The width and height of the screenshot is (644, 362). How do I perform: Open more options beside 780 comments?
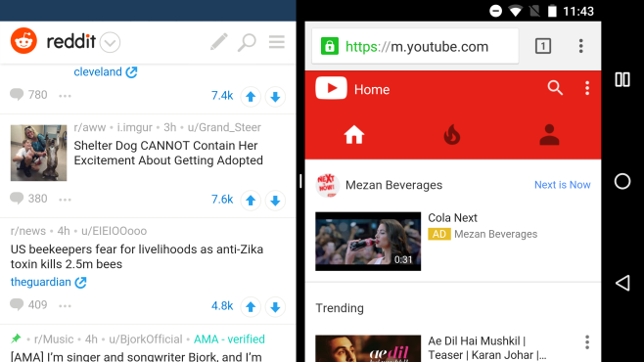click(65, 96)
